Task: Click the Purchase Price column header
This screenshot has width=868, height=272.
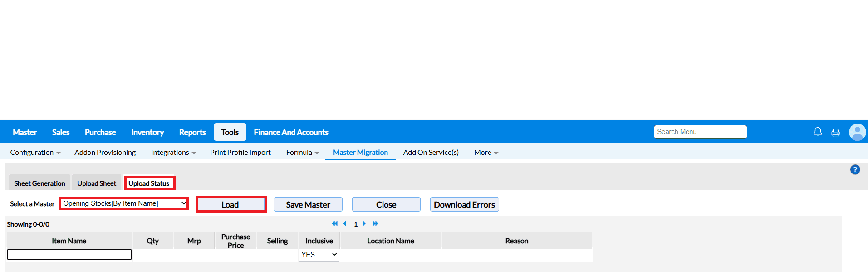Action: tap(236, 241)
